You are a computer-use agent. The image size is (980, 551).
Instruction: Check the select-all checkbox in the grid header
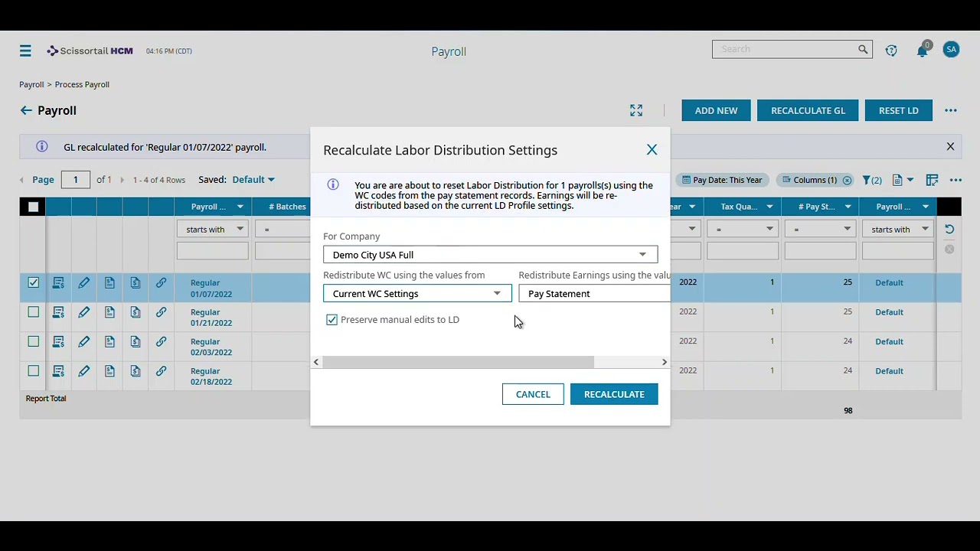tap(33, 207)
